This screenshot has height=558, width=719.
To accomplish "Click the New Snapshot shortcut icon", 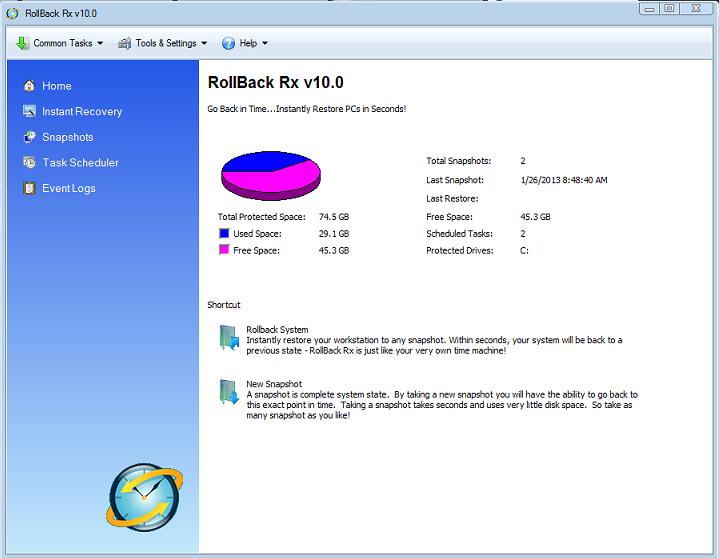I will pos(229,392).
